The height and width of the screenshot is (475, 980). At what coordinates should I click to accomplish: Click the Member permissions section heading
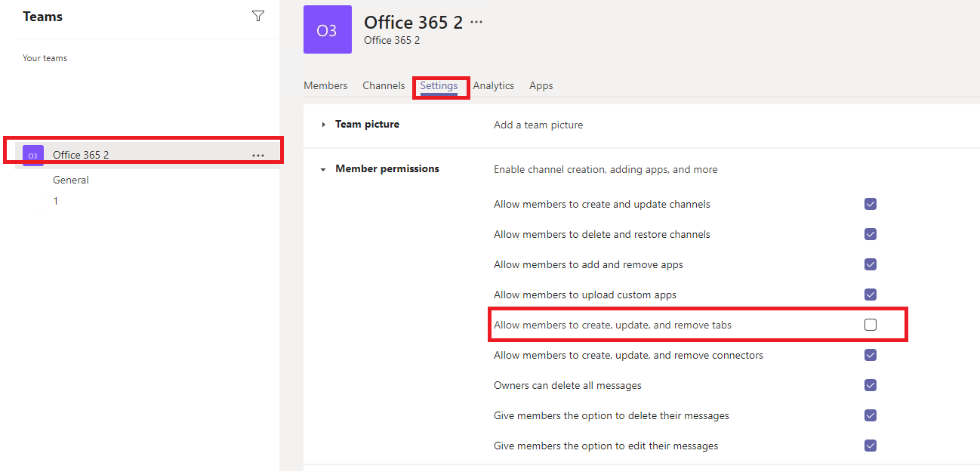click(387, 168)
